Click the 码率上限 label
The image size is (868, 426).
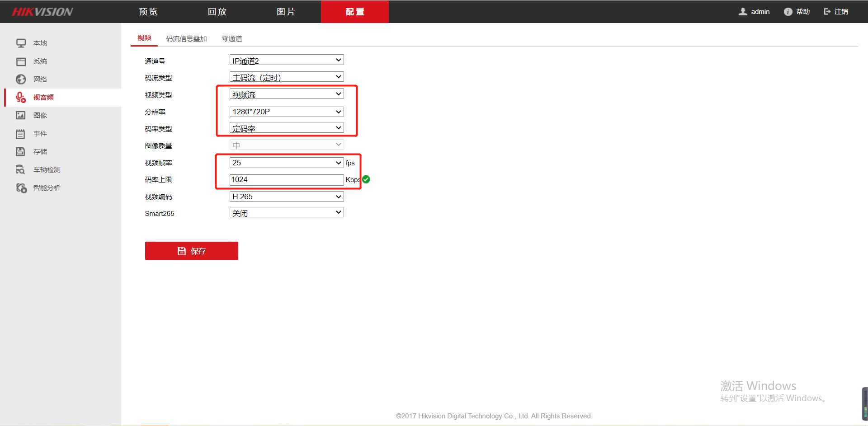(158, 180)
